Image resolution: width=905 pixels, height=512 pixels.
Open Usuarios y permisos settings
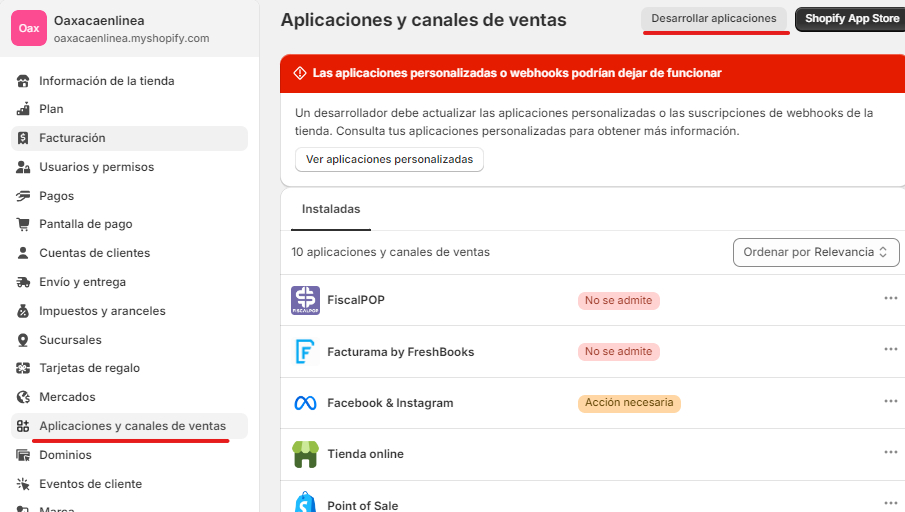(x=97, y=167)
